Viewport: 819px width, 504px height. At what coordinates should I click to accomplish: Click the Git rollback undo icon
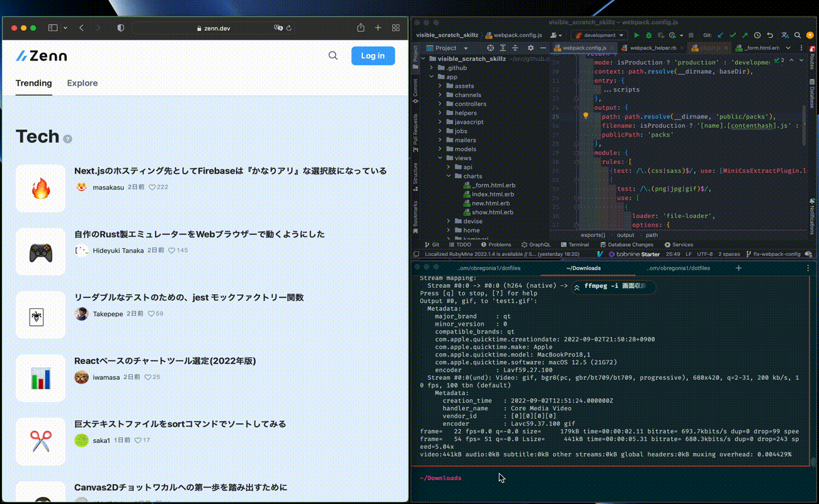click(770, 35)
